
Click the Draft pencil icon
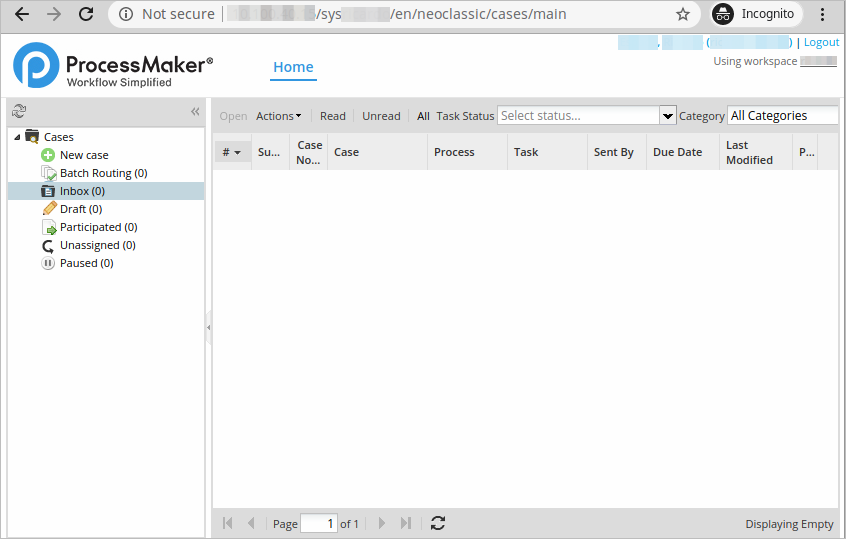(49, 209)
